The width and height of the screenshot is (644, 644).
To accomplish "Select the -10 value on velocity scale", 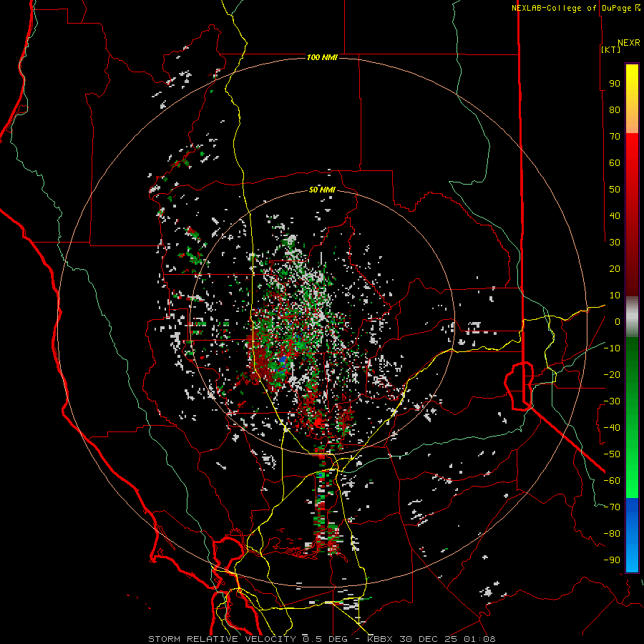I will click(612, 348).
